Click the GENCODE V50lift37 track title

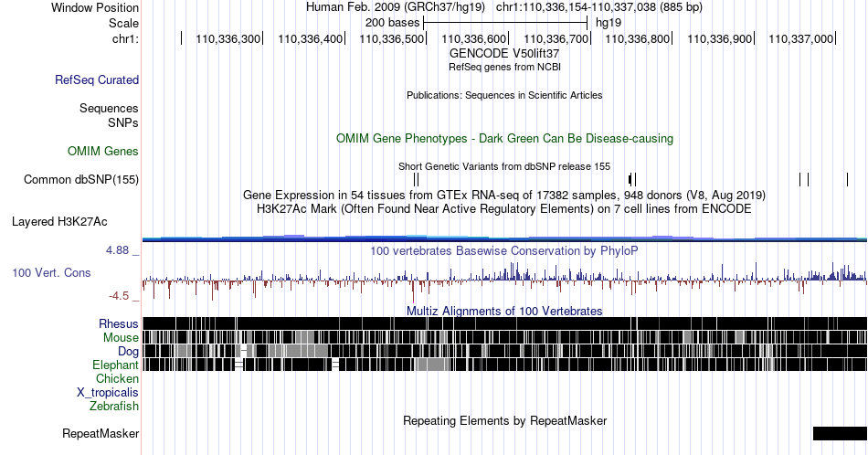coord(504,53)
